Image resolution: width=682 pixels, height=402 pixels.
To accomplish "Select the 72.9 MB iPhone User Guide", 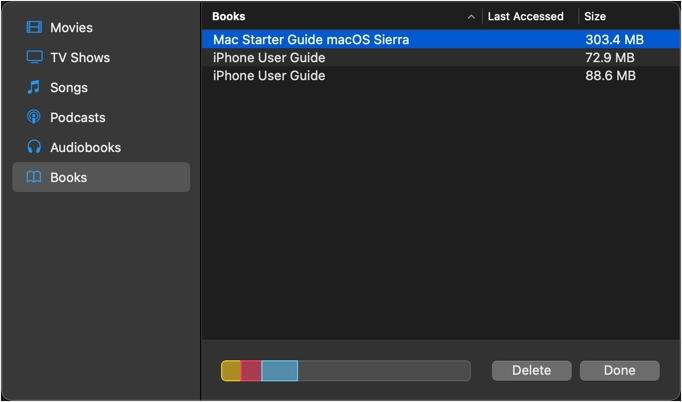I will pyautogui.click(x=269, y=58).
